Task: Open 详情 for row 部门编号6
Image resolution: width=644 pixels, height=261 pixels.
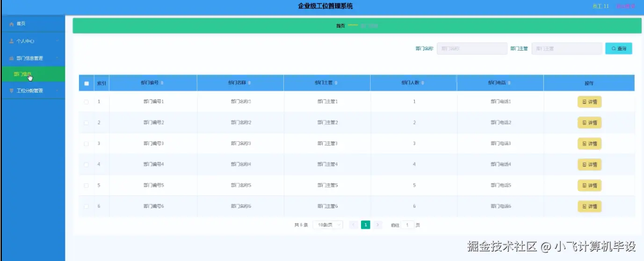Action: pos(589,206)
